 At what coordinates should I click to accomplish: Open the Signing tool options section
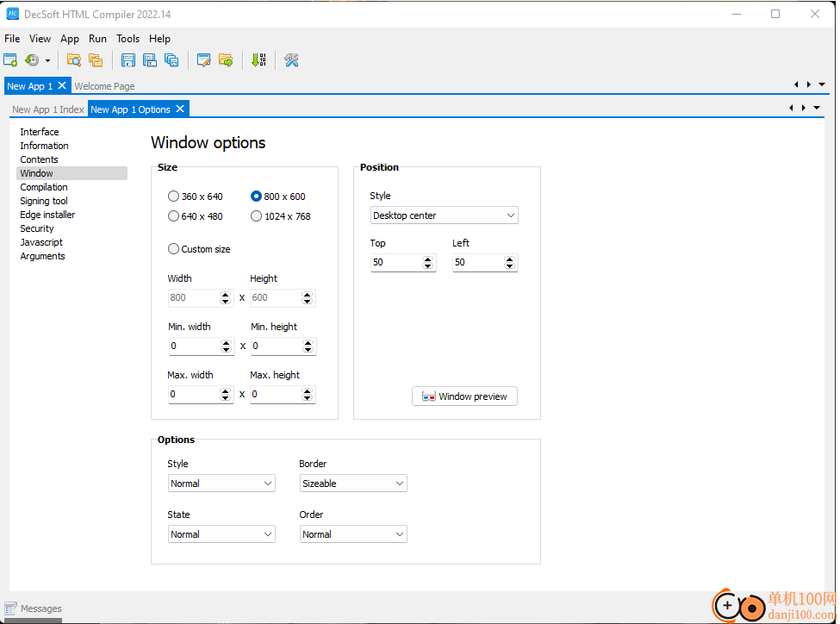44,201
